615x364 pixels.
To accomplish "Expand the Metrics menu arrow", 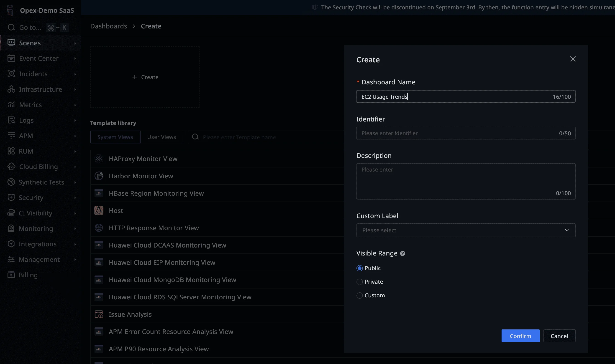I will [75, 105].
